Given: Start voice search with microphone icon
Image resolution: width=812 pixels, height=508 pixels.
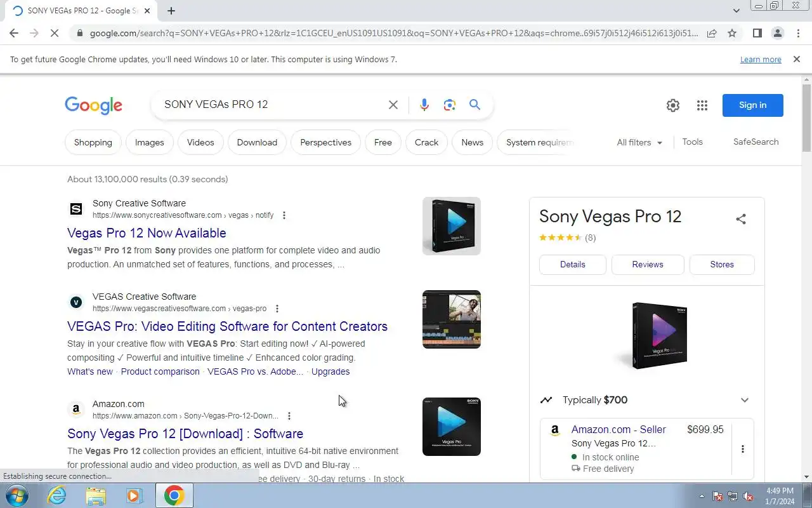Looking at the screenshot, I should point(424,105).
